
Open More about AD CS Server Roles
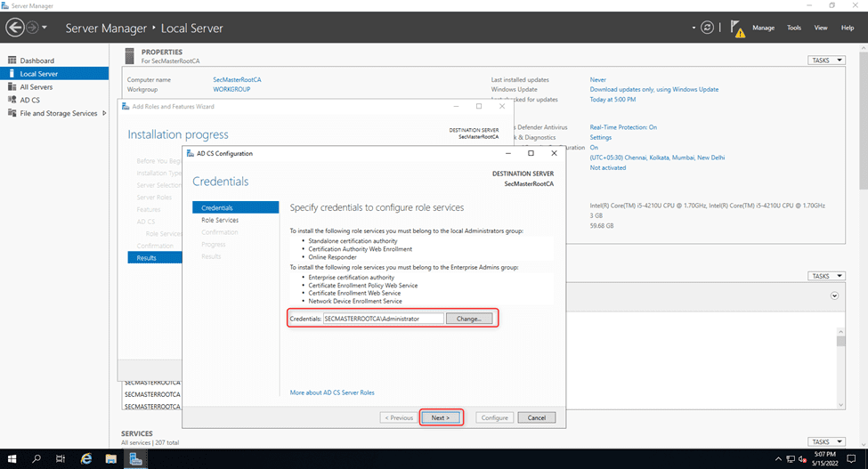(x=332, y=392)
